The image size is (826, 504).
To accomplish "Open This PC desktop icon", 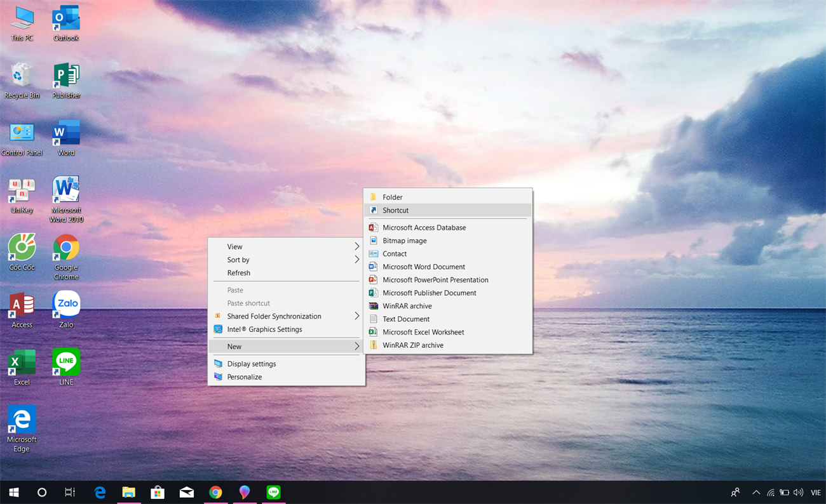I will point(22,24).
